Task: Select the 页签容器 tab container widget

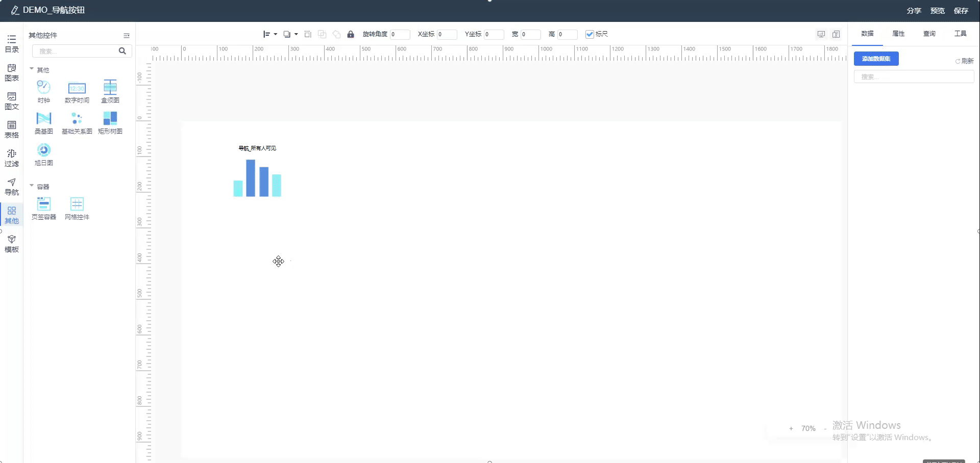Action: (44, 209)
